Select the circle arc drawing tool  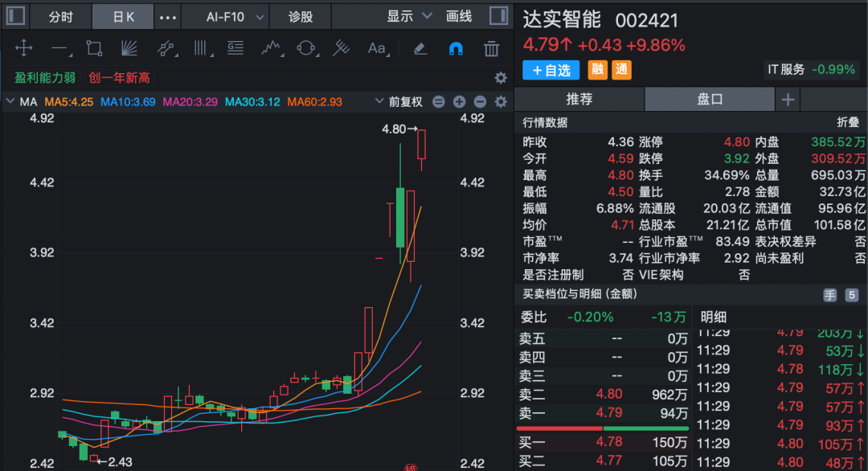coord(307,49)
